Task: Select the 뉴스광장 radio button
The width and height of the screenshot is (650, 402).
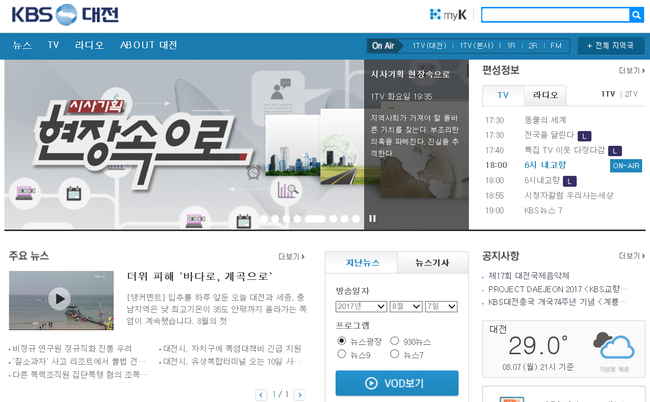Action: (342, 341)
